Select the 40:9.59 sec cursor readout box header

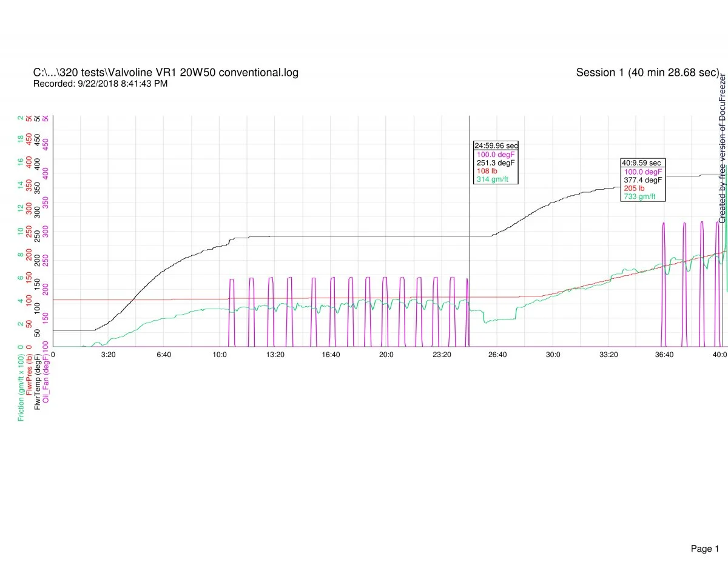point(642,163)
